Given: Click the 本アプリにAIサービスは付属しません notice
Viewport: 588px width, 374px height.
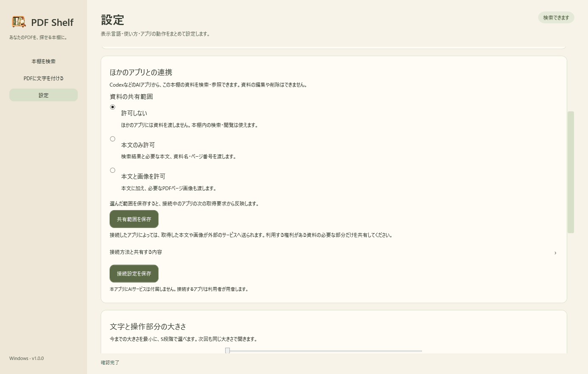Looking at the screenshot, I should [179, 289].
